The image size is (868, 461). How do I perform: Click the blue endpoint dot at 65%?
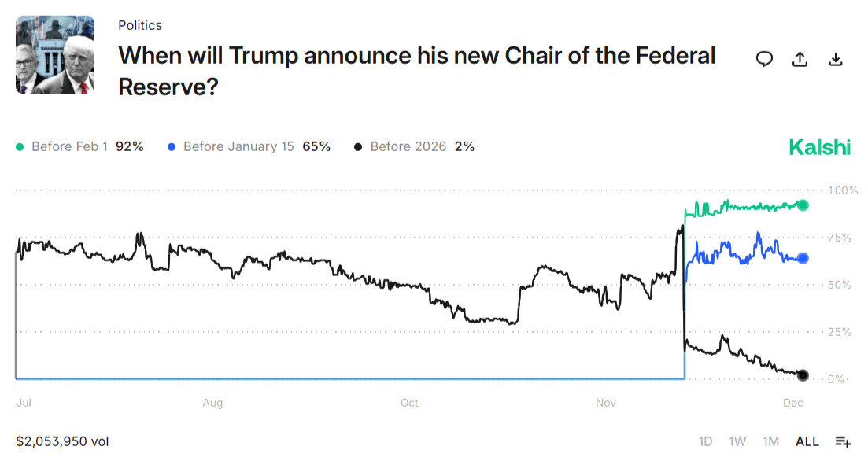point(803,258)
